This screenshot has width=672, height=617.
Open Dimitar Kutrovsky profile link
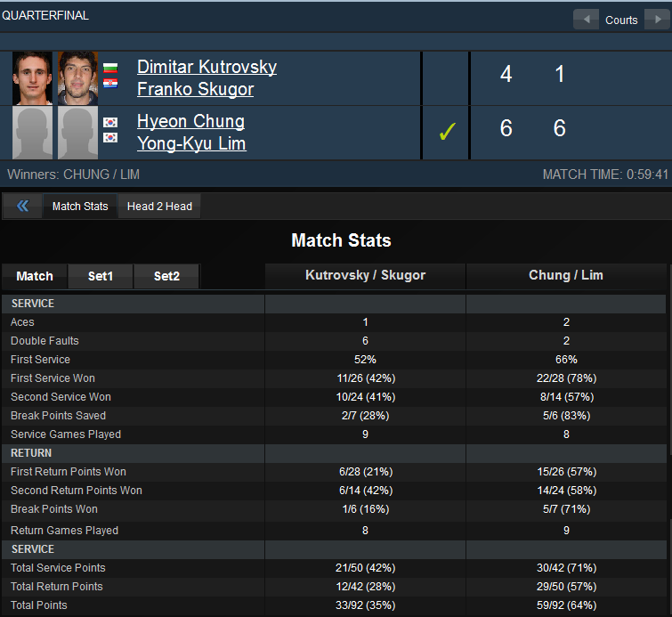coord(207,67)
